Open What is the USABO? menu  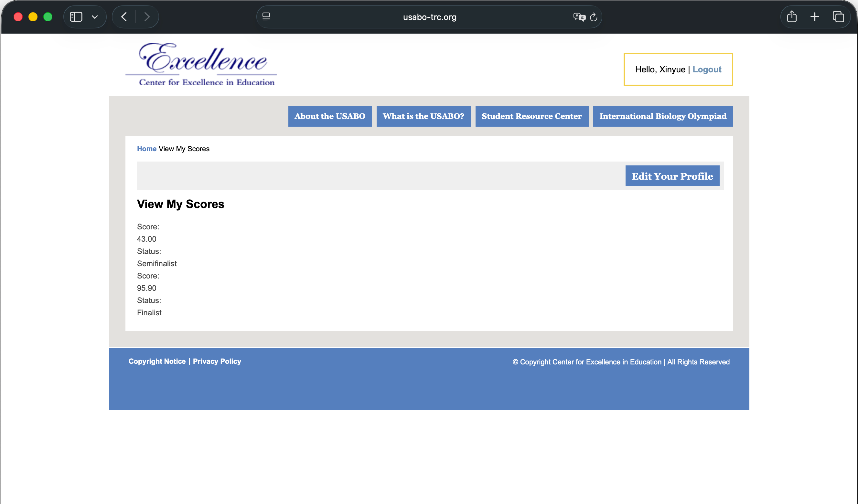423,116
